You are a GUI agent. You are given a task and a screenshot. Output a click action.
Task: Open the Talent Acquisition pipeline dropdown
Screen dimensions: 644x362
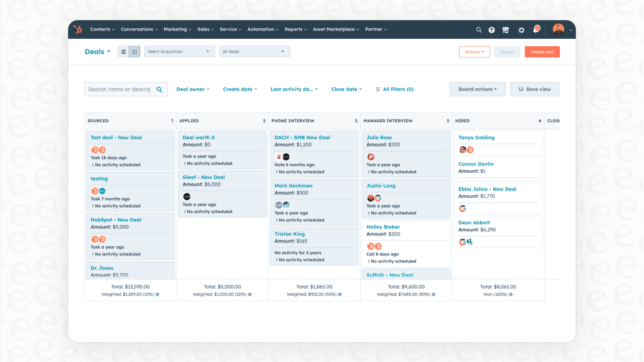(179, 51)
